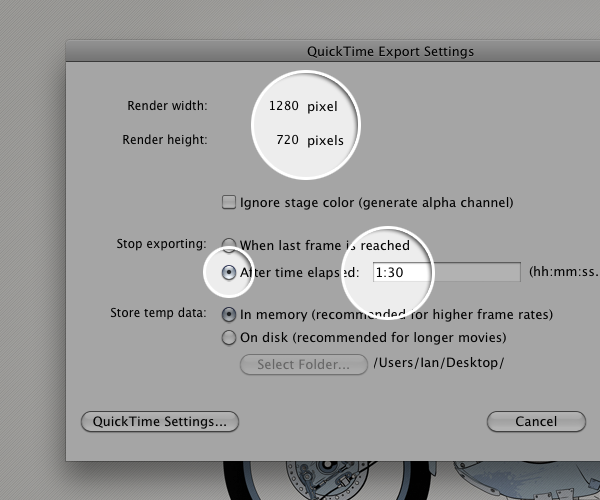Click the Stop exporting label

point(161,244)
